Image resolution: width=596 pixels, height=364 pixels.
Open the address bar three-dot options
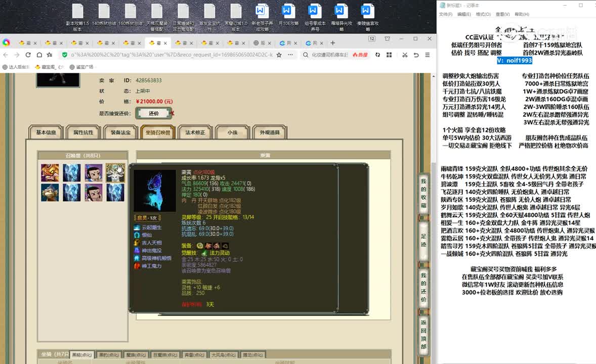click(x=290, y=55)
